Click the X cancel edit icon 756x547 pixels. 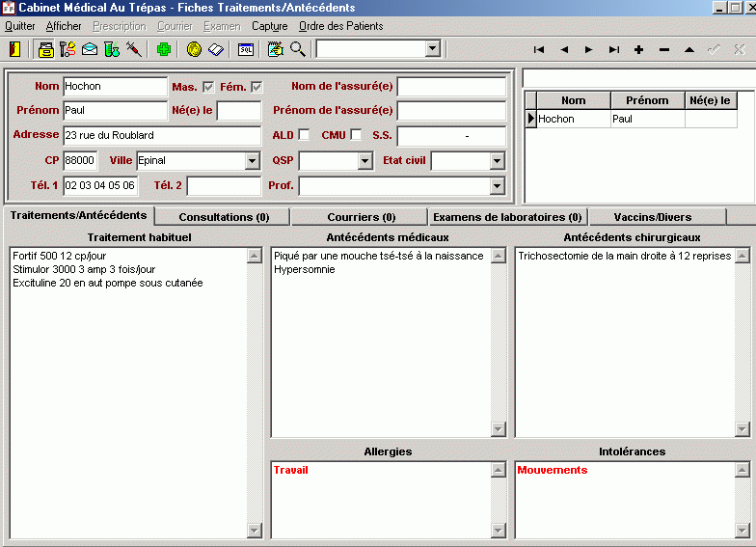(740, 50)
